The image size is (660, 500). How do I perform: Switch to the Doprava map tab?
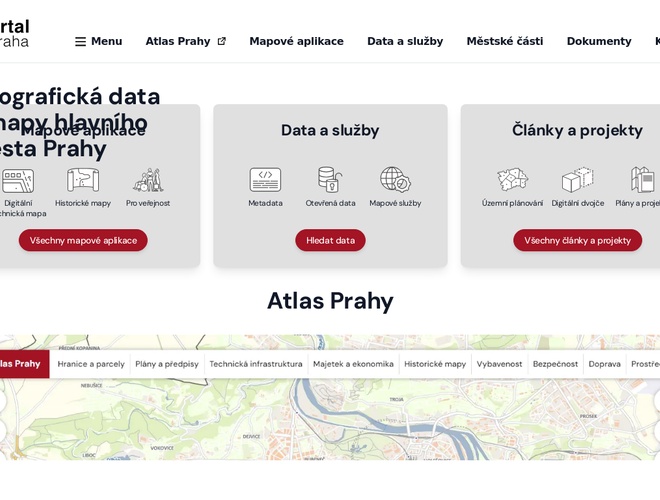[604, 364]
